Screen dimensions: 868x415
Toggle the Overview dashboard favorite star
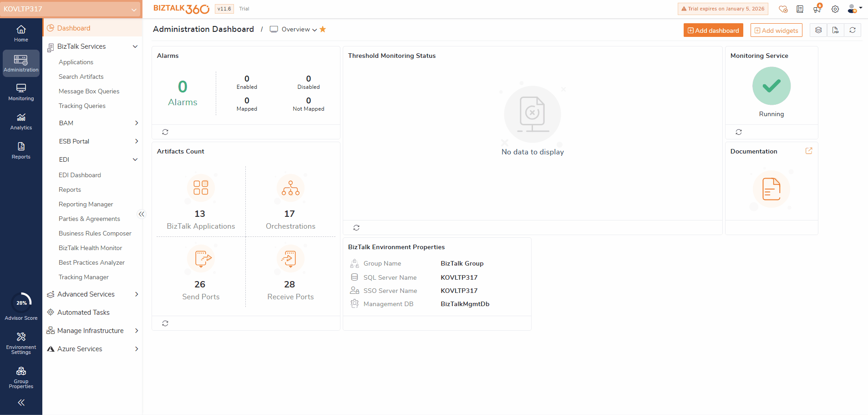(323, 29)
